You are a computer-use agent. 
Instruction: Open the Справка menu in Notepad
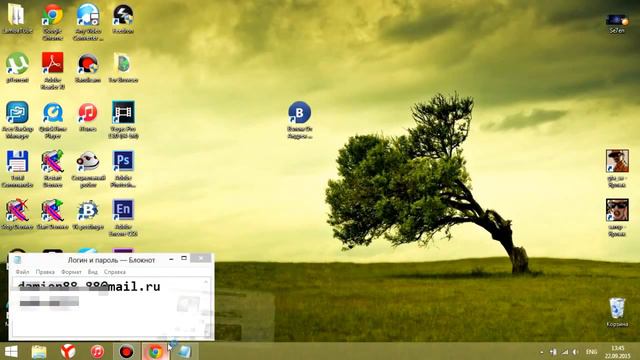[x=115, y=272]
